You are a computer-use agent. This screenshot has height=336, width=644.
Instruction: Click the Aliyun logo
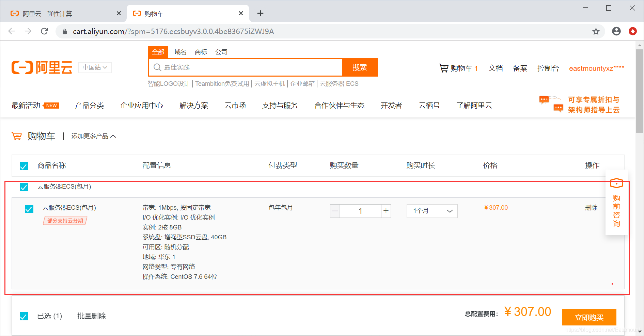click(42, 67)
